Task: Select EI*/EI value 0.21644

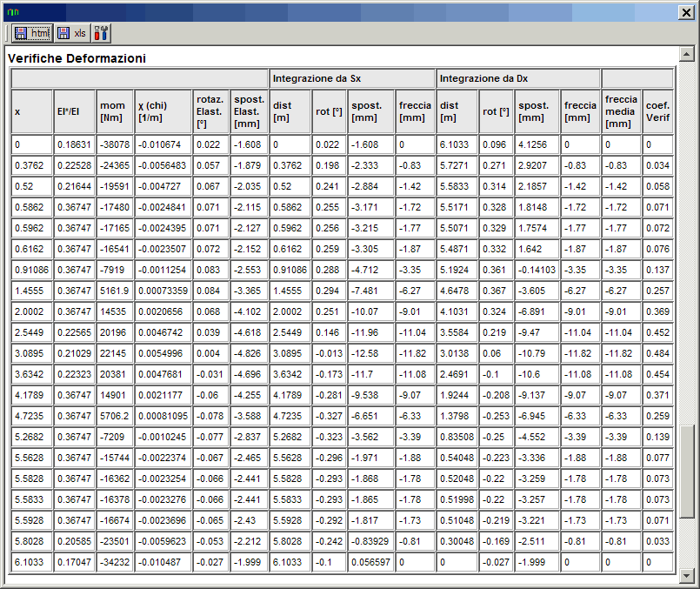Action: (x=74, y=187)
